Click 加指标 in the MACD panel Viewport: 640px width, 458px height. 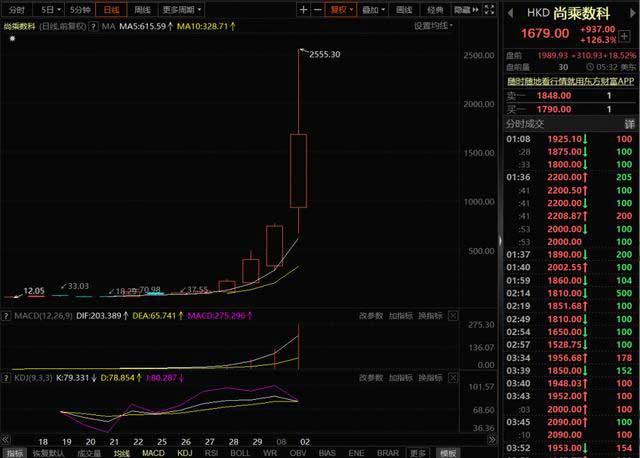pyautogui.click(x=400, y=316)
